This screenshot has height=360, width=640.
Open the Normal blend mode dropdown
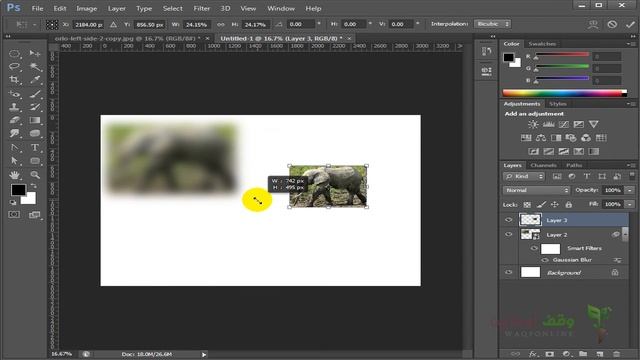536,190
